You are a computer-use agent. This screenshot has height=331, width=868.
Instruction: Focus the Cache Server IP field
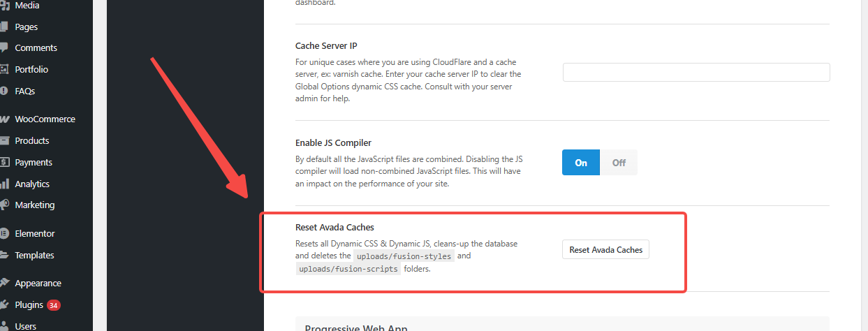[696, 73]
